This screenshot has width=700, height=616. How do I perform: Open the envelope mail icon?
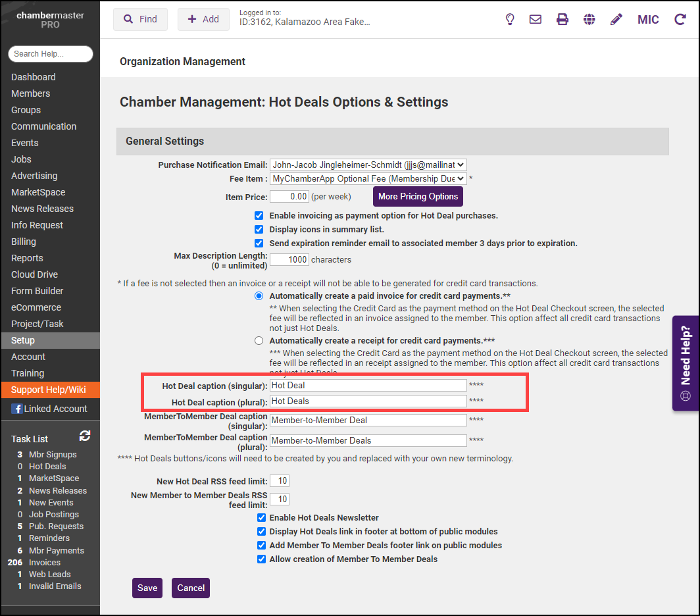tap(536, 19)
